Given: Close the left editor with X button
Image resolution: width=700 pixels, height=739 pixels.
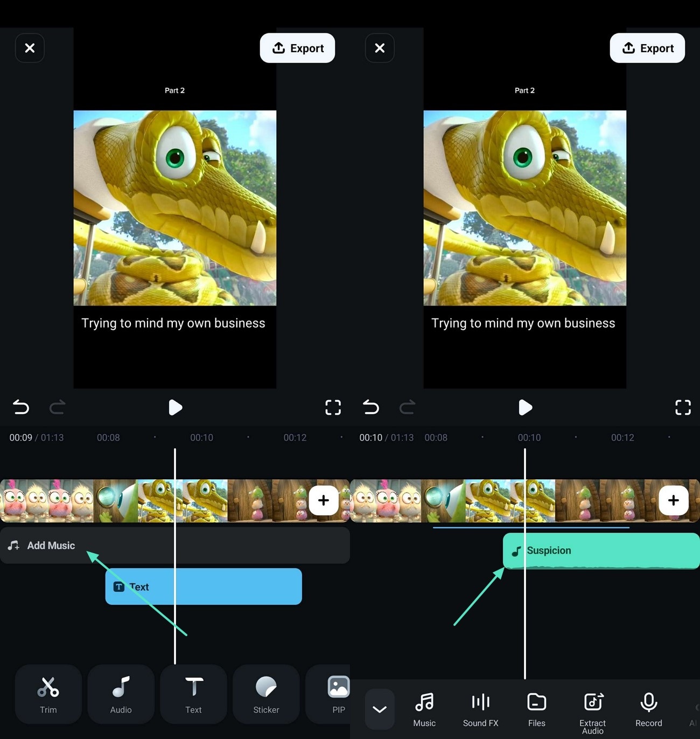Looking at the screenshot, I should pos(30,48).
